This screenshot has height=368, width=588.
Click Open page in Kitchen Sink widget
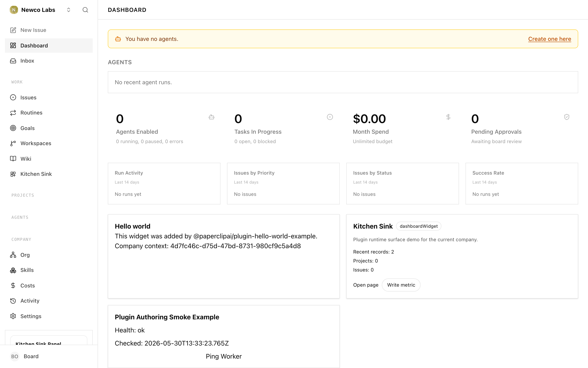(x=366, y=285)
